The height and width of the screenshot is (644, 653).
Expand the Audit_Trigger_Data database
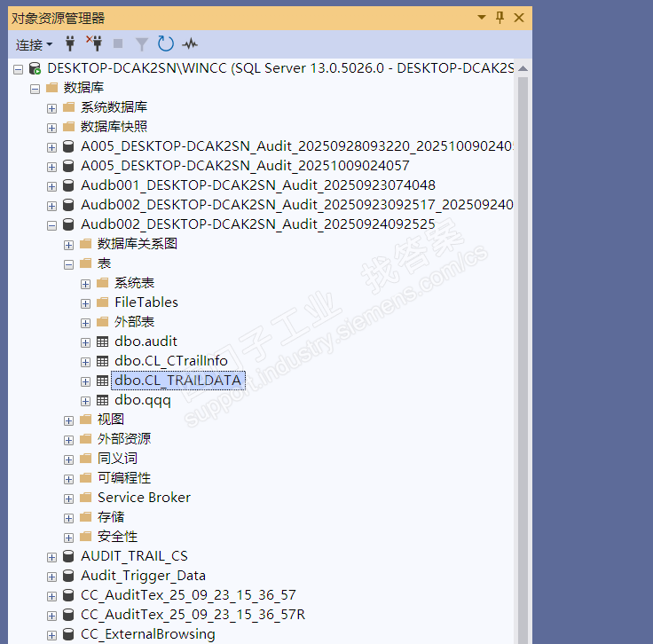(x=51, y=577)
